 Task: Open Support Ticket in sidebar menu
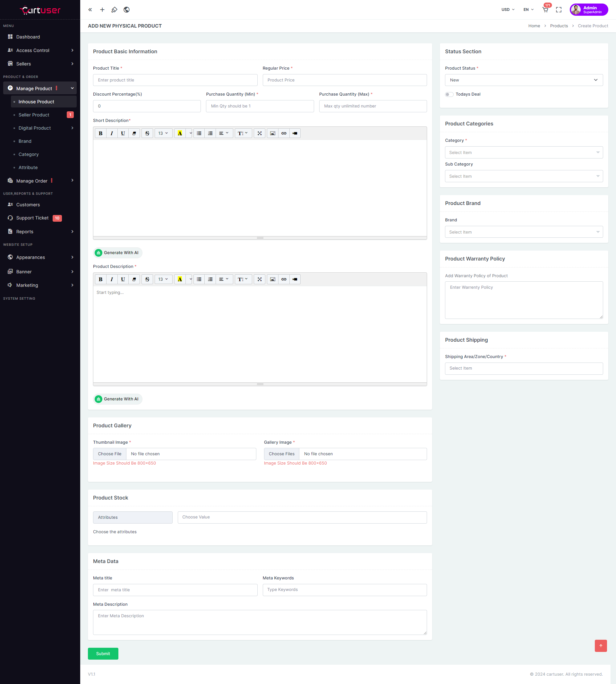click(32, 218)
